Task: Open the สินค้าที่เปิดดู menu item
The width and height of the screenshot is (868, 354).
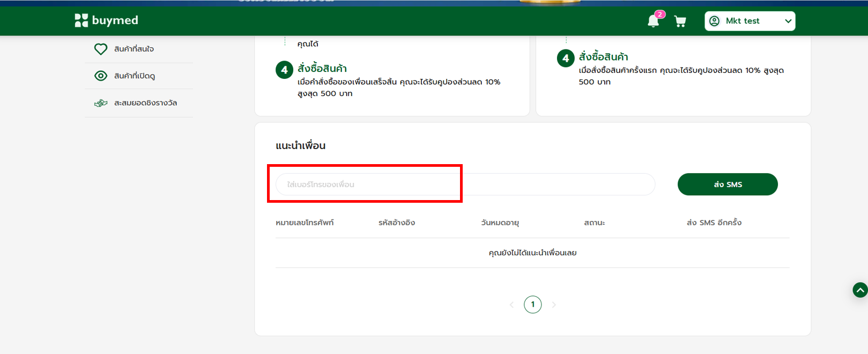Action: [x=135, y=76]
